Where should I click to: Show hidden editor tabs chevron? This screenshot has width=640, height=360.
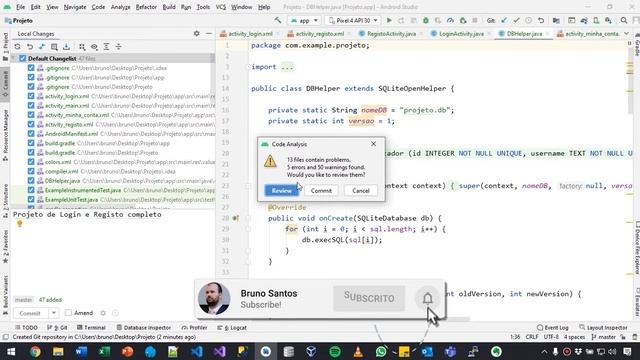click(627, 33)
